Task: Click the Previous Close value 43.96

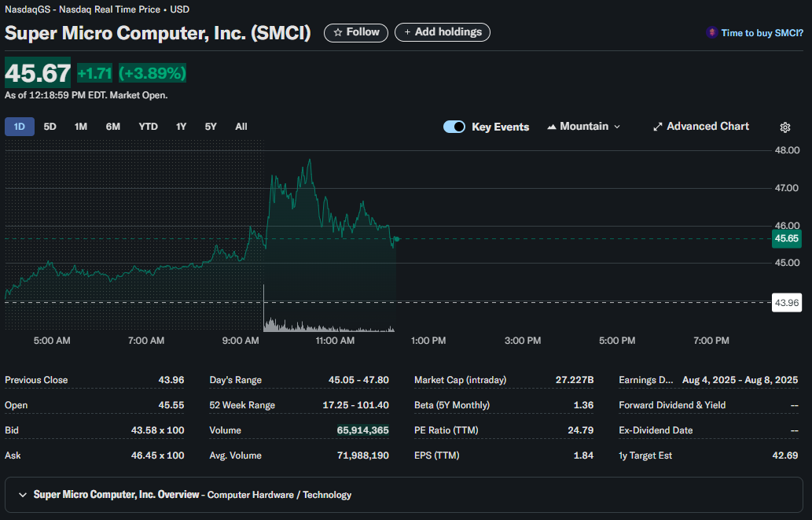Action: (171, 380)
